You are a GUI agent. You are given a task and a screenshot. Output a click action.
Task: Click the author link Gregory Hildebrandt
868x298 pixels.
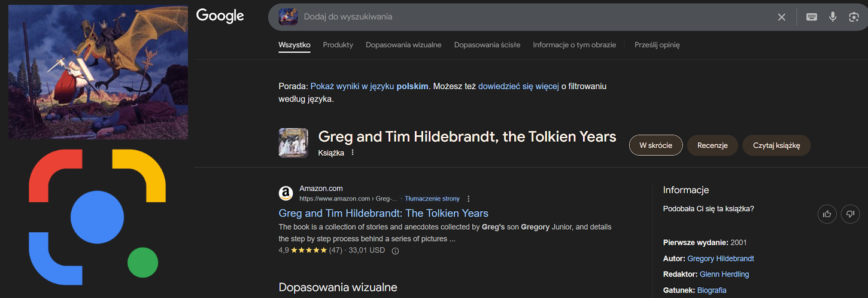[720, 259]
